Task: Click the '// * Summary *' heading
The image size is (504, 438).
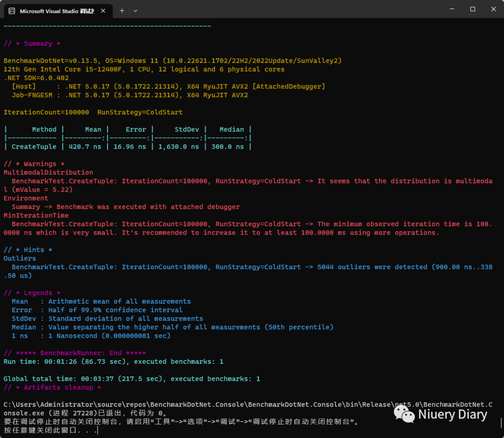Action: pyautogui.click(x=32, y=43)
